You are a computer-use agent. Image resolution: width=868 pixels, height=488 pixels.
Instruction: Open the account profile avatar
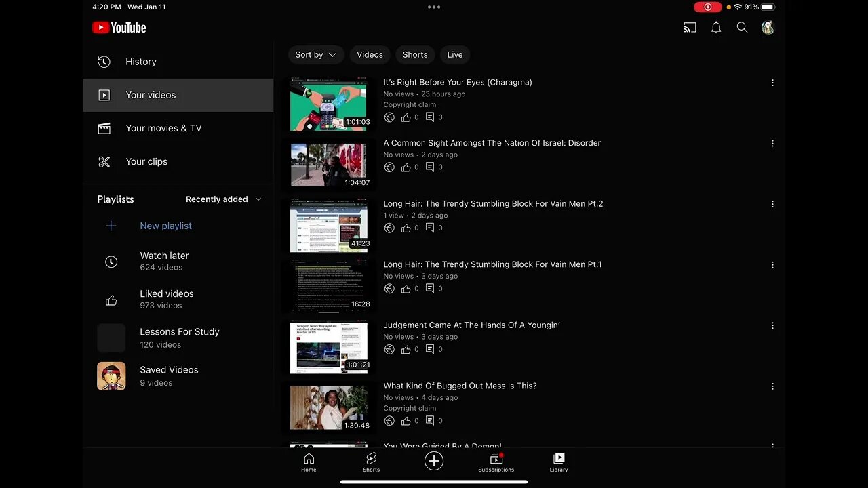768,28
